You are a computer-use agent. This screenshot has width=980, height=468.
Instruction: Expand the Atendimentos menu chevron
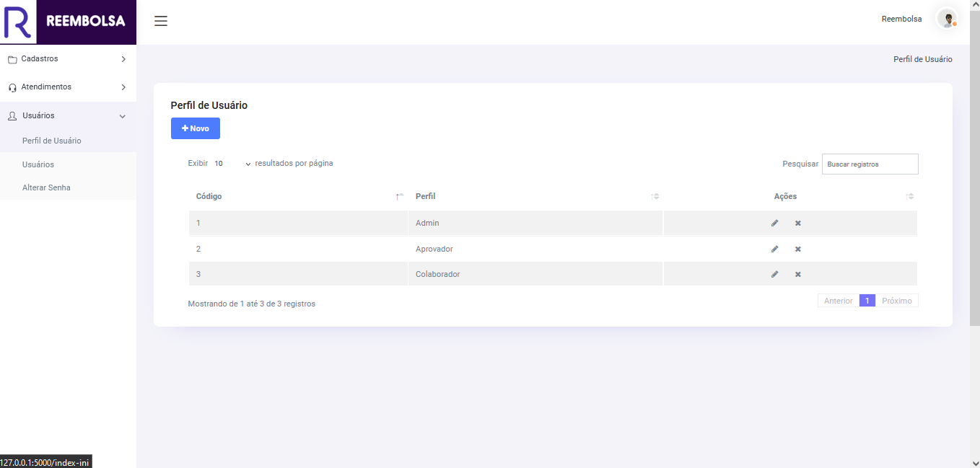pyautogui.click(x=123, y=87)
